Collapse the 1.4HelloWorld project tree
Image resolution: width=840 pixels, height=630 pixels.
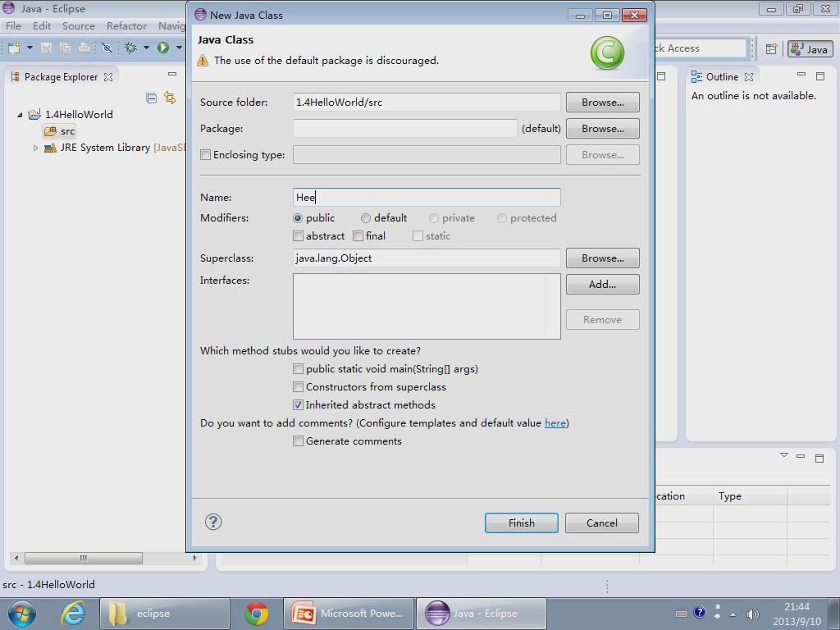[21, 115]
